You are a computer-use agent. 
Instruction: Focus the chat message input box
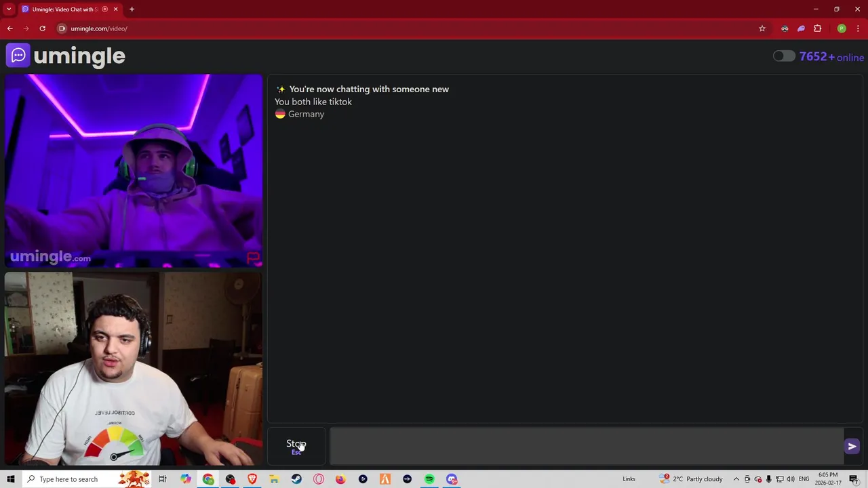point(587,446)
